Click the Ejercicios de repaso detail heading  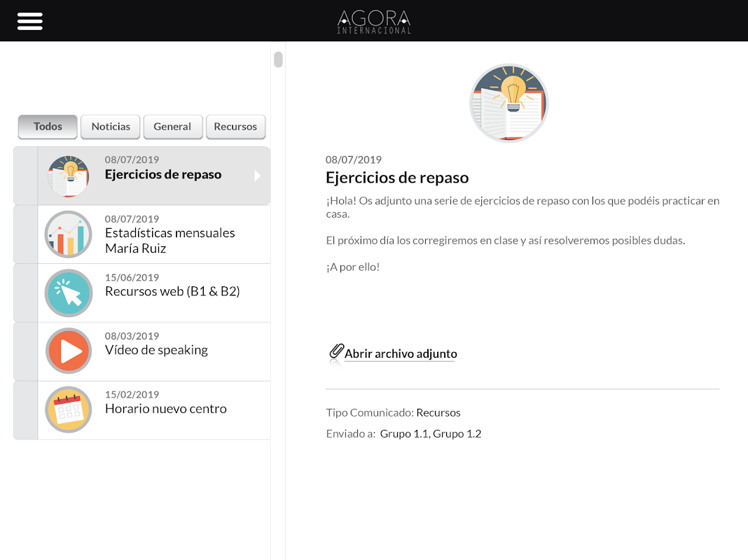397,178
